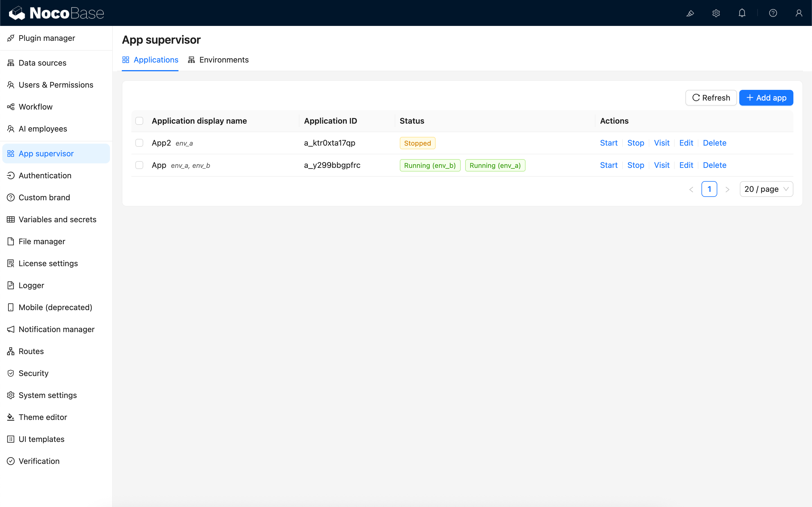This screenshot has width=812, height=507.
Task: Click the Refresh button
Action: coord(711,97)
